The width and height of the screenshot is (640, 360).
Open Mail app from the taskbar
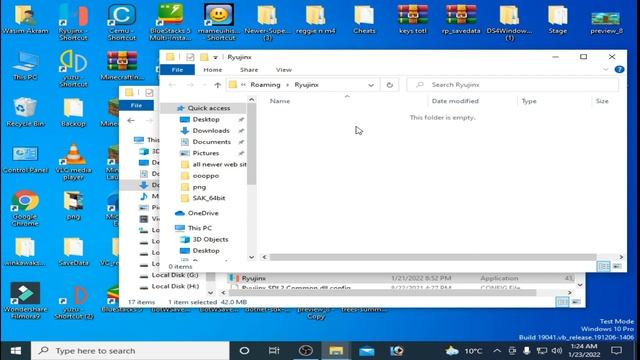367,351
